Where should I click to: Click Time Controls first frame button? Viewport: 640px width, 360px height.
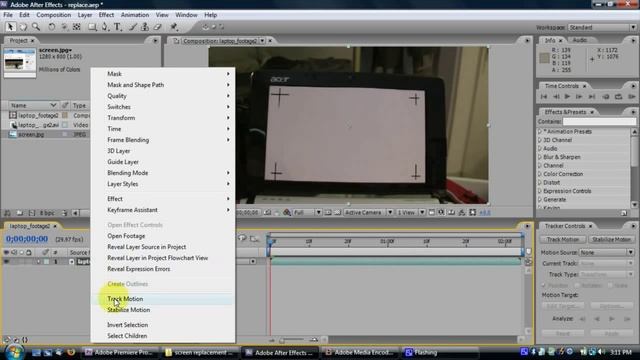point(544,97)
